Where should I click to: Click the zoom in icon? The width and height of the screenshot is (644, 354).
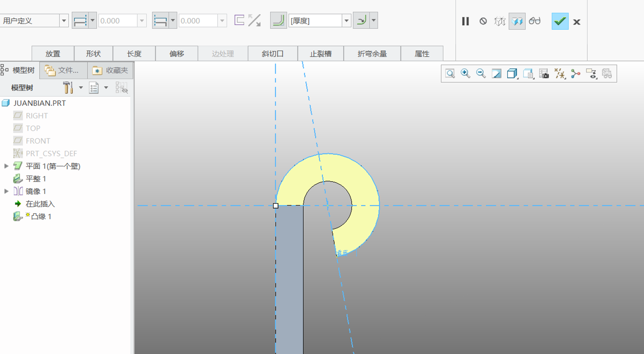tap(465, 74)
